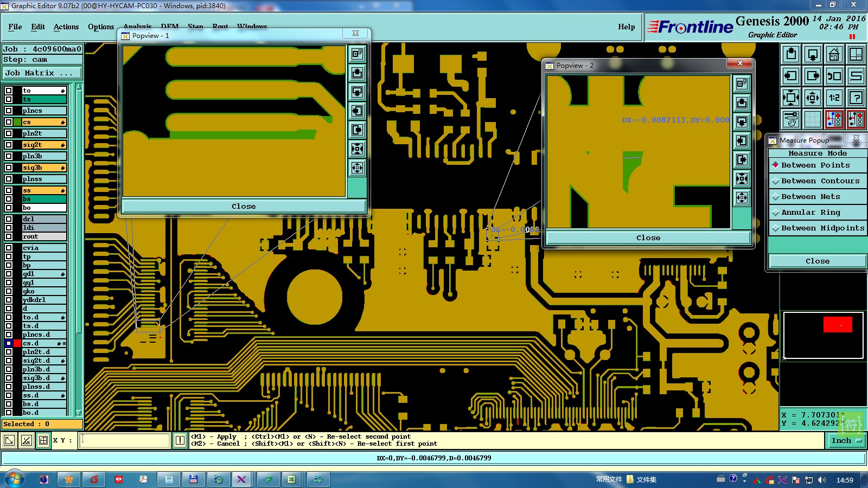The height and width of the screenshot is (488, 868).
Task: Click the colored net snap traffic-light icon
Action: click(x=834, y=119)
